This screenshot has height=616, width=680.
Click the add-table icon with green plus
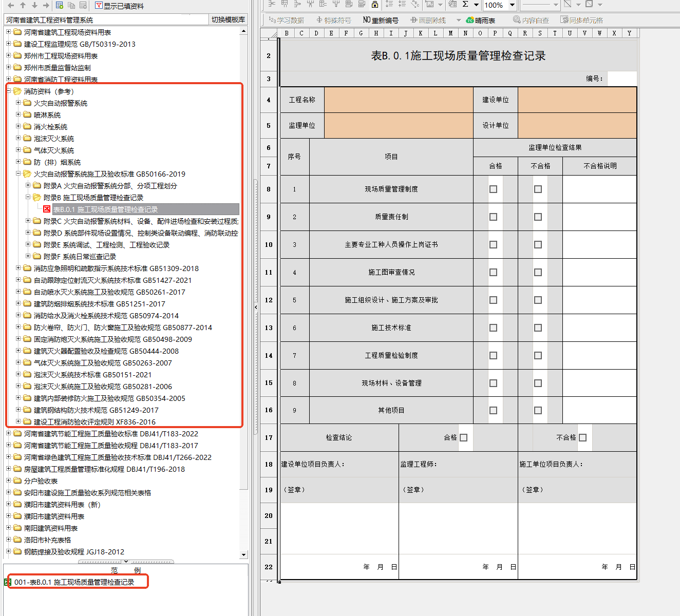60,5
